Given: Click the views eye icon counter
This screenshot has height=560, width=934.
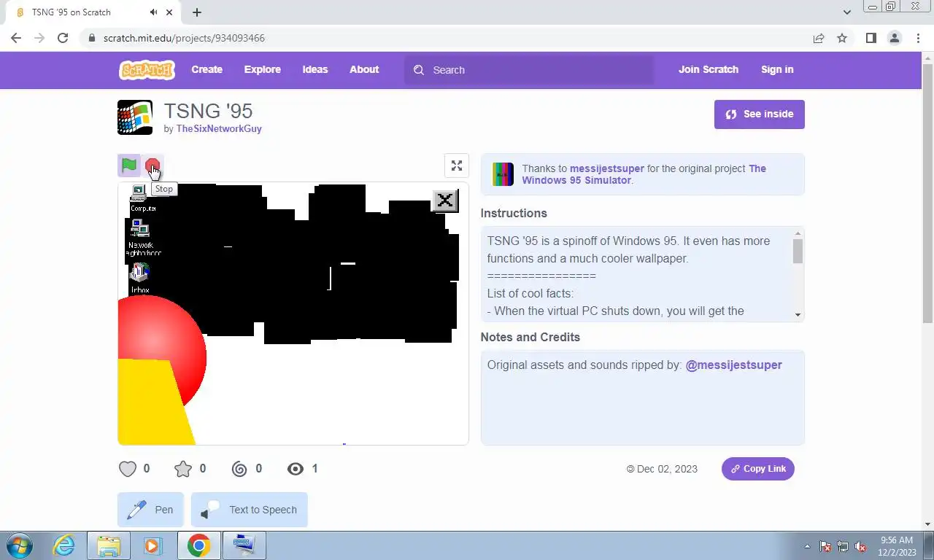Looking at the screenshot, I should tap(296, 469).
